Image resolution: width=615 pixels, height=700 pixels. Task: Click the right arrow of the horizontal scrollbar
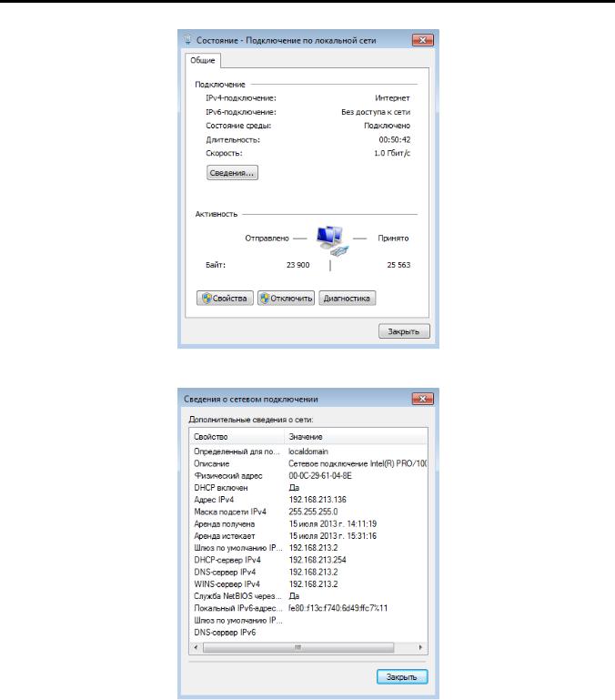click(420, 647)
